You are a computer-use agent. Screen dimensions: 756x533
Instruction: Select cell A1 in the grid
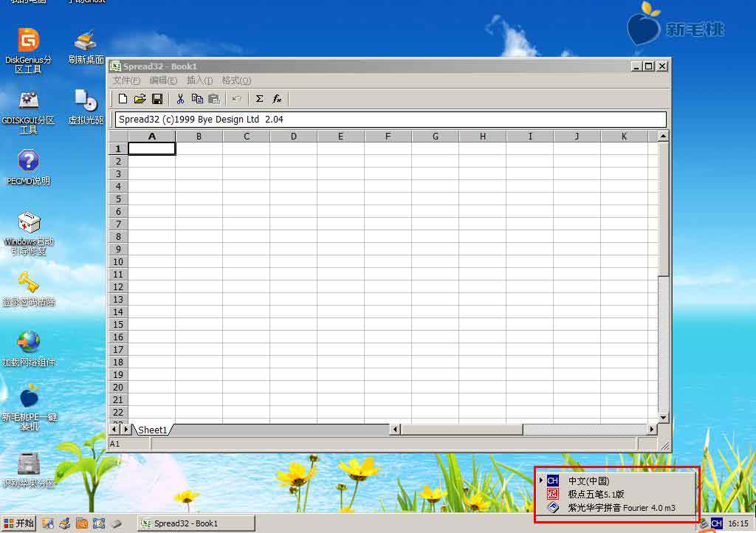click(152, 149)
